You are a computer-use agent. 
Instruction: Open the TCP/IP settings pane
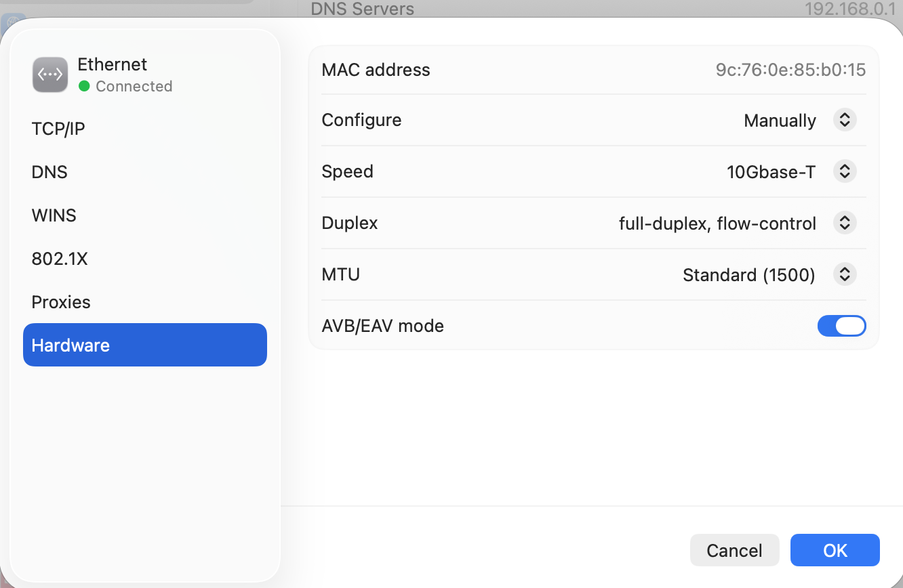click(58, 129)
